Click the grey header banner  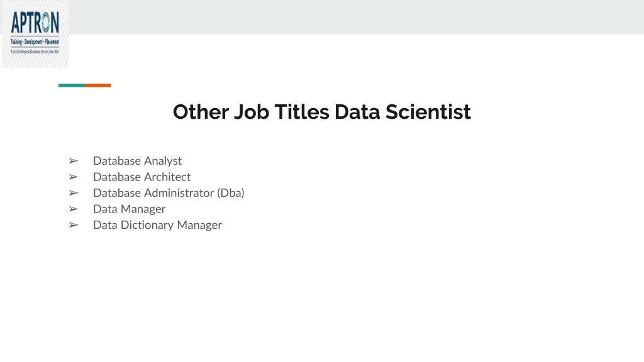356,17
